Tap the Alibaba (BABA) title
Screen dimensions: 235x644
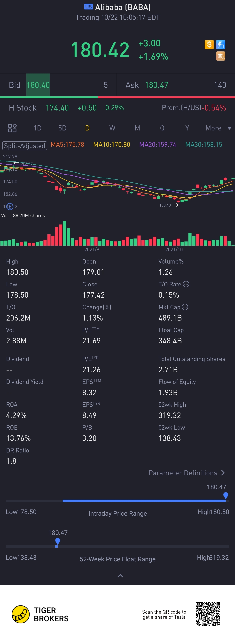point(123,7)
